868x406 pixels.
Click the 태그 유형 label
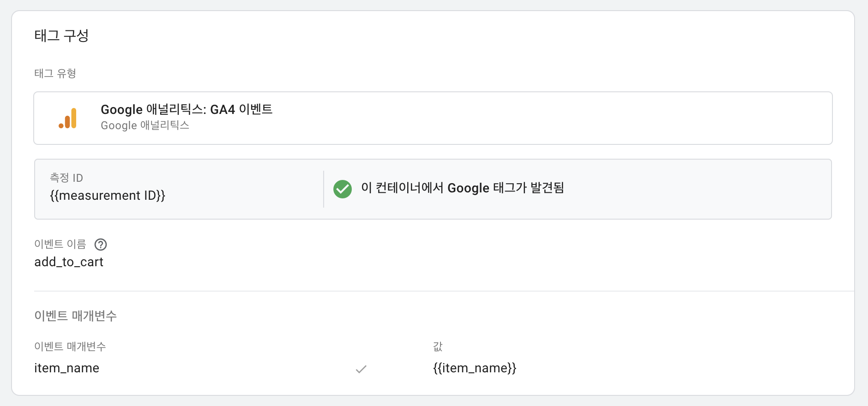click(55, 73)
